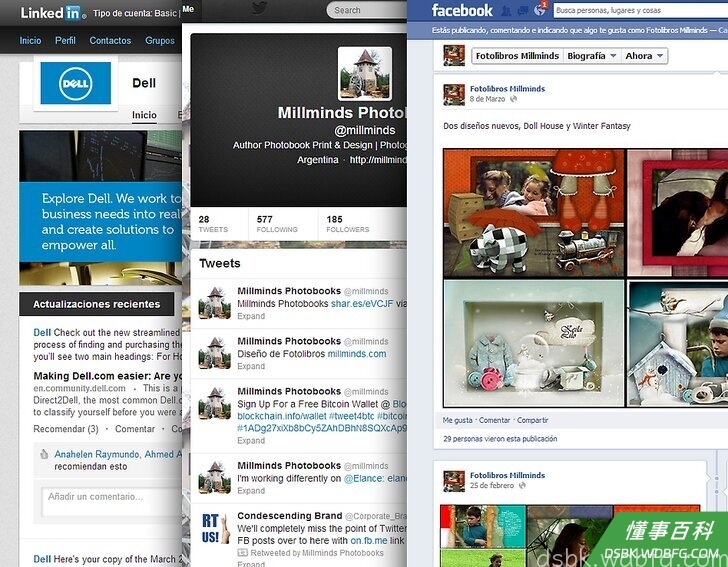The height and width of the screenshot is (567, 728).
Task: Click the Twitter bird icon
Action: click(x=259, y=8)
